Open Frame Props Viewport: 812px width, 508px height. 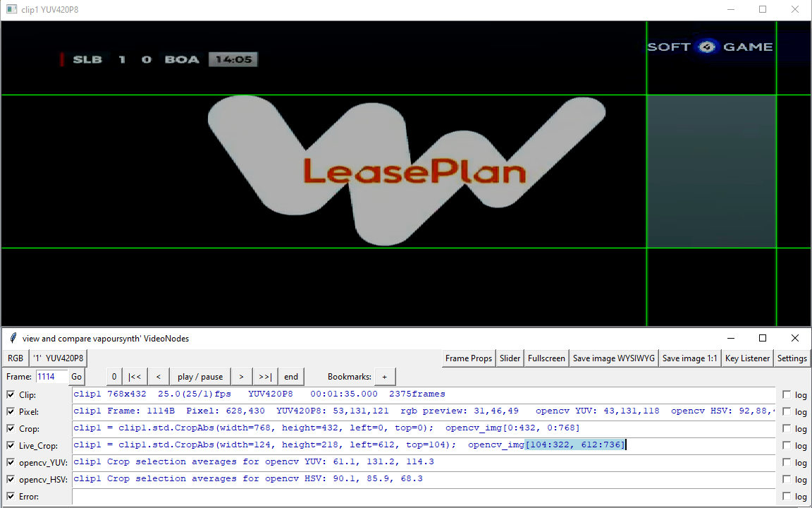point(468,358)
